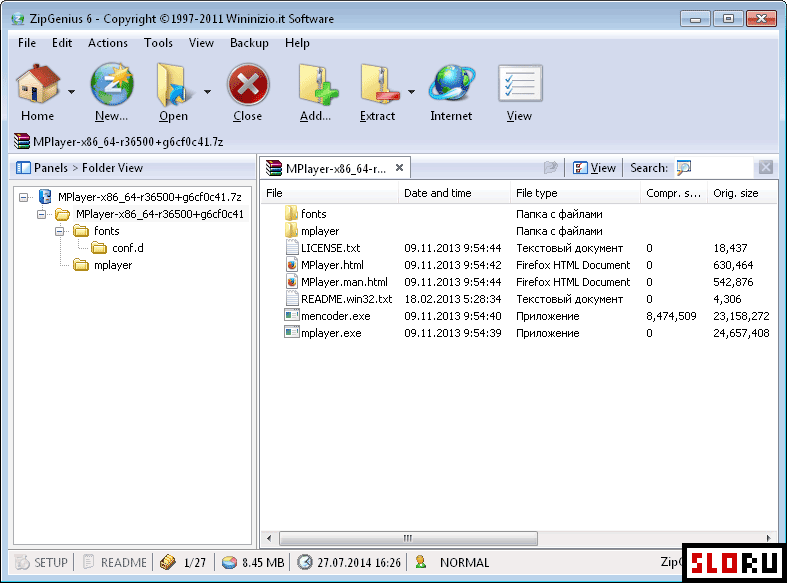Select fonts folder in file list
Screen dimensions: 787x583
(313, 214)
